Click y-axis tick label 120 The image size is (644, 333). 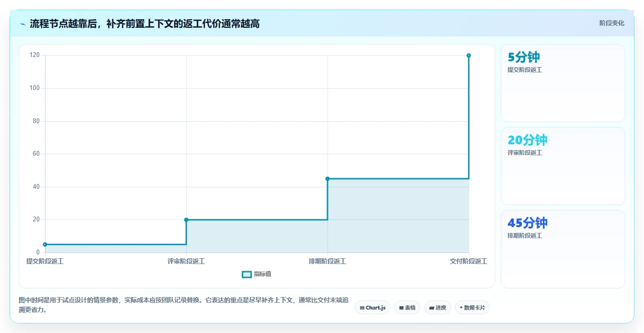click(34, 56)
